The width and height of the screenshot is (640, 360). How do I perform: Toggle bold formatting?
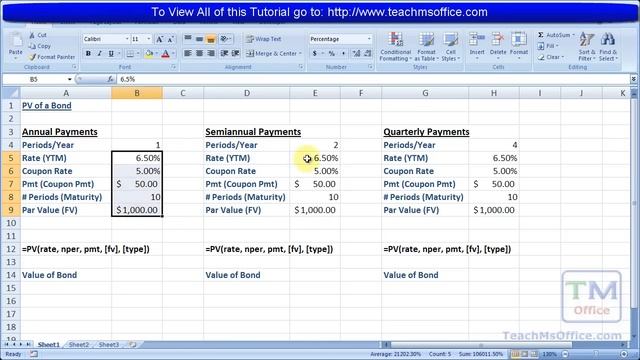[88, 53]
